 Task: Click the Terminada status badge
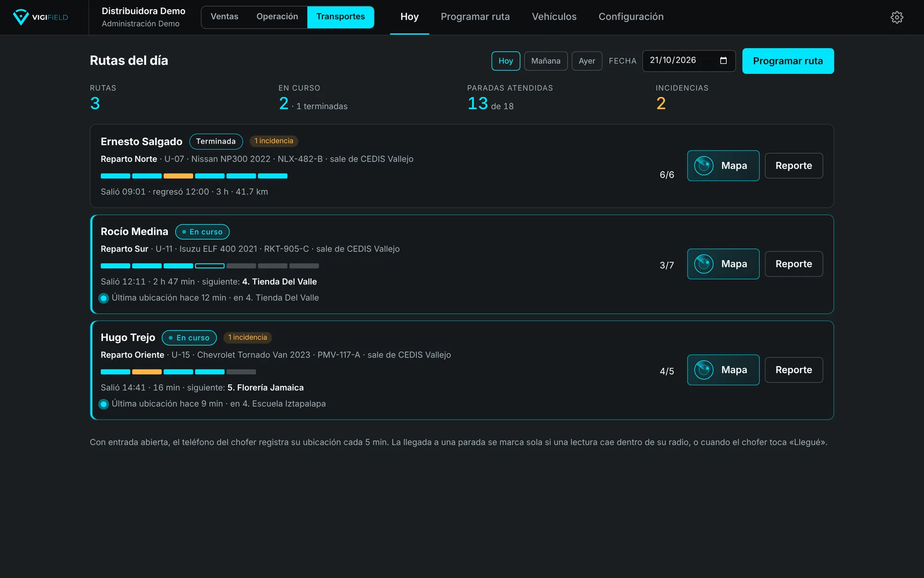[x=216, y=141]
